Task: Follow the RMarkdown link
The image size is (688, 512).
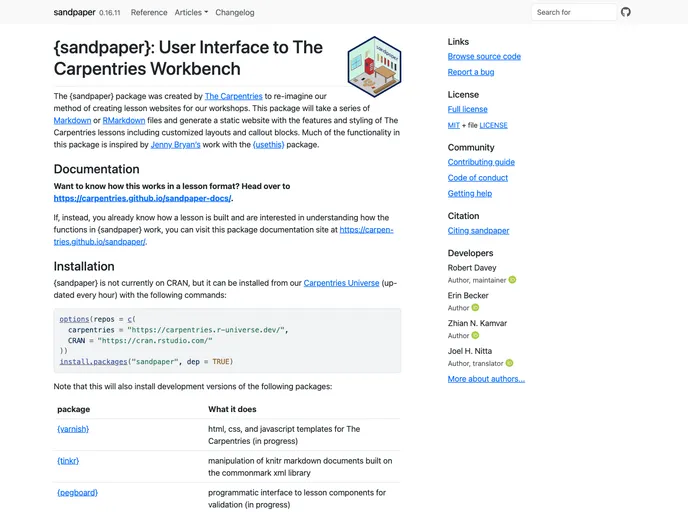Action: (124, 120)
